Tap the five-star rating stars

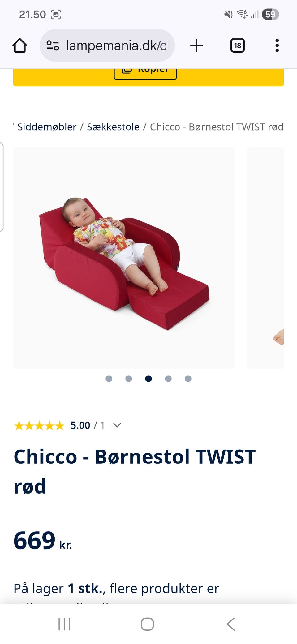39,425
